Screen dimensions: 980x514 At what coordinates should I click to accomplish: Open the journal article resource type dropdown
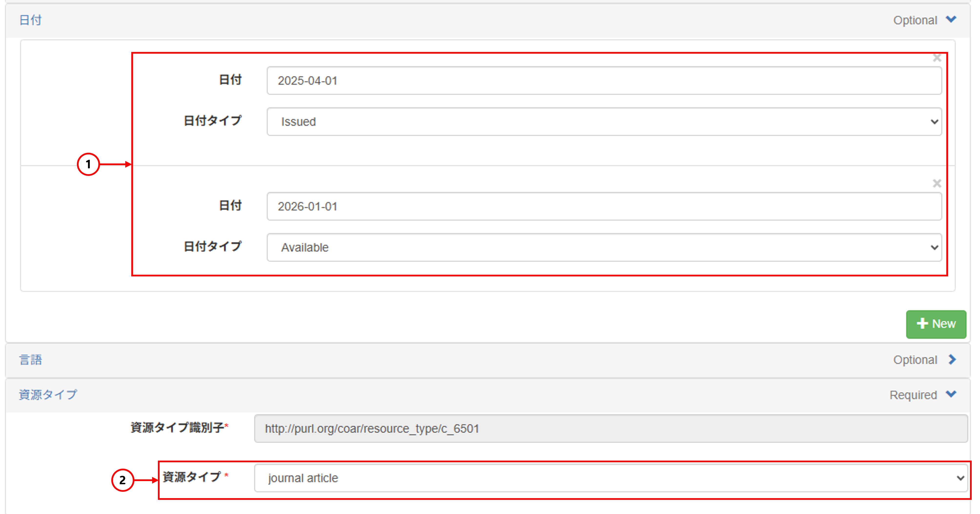(611, 478)
